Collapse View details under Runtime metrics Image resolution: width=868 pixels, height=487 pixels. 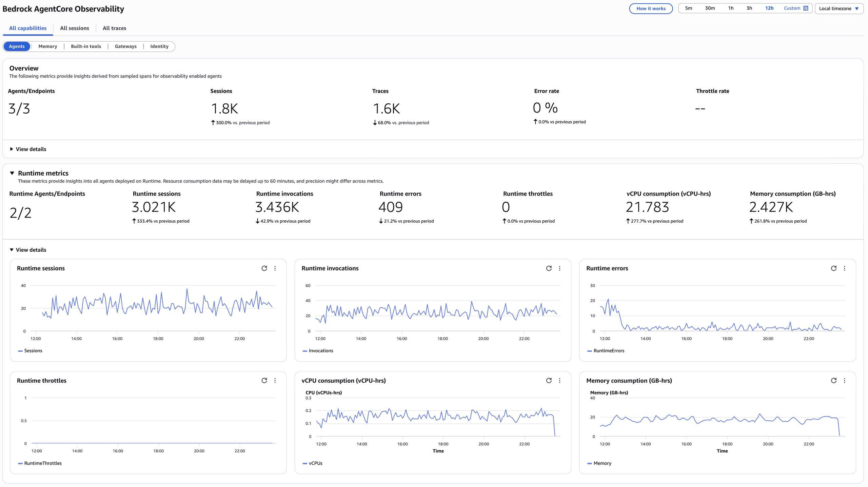pyautogui.click(x=28, y=250)
